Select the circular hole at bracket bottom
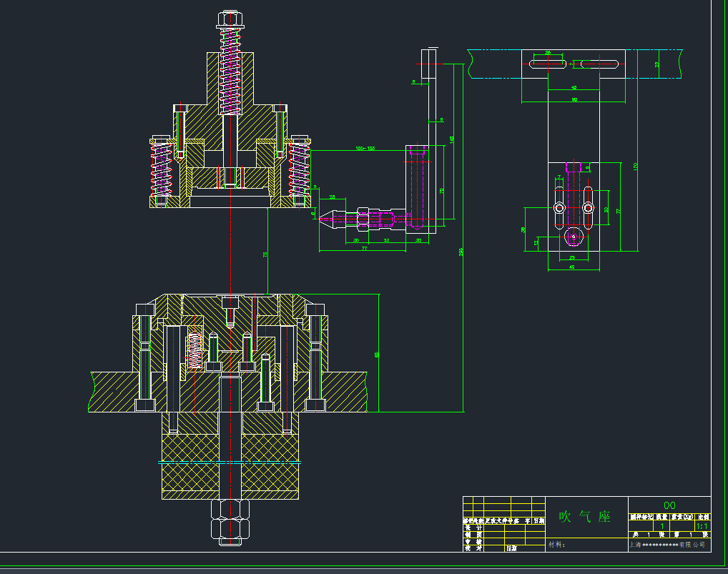 point(572,235)
